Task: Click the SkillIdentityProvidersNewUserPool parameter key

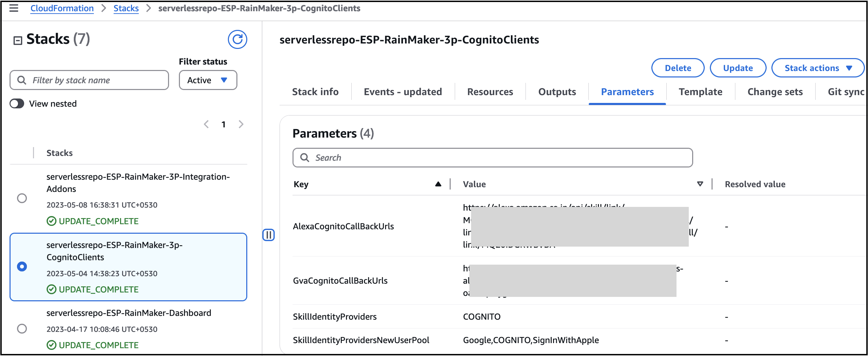Action: tap(361, 340)
